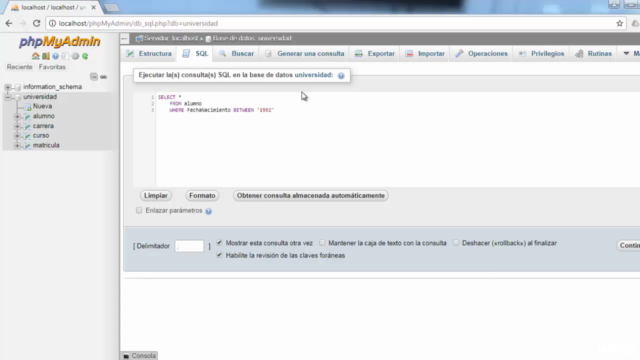Expand the carrera table node
Image resolution: width=640 pixels, height=360 pixels.
coord(17,126)
